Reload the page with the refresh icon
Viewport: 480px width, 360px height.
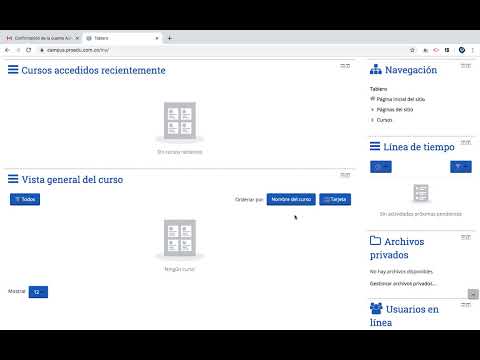tap(29, 50)
